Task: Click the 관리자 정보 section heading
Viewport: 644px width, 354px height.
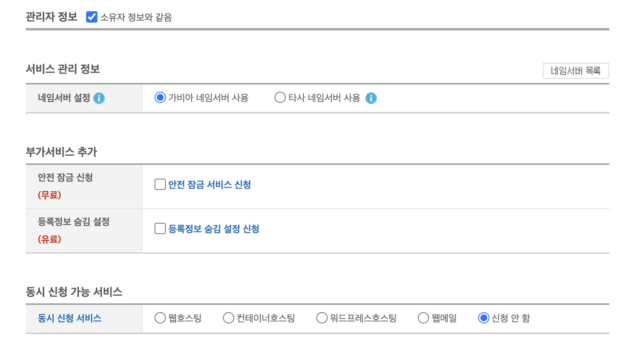Action: (52, 17)
